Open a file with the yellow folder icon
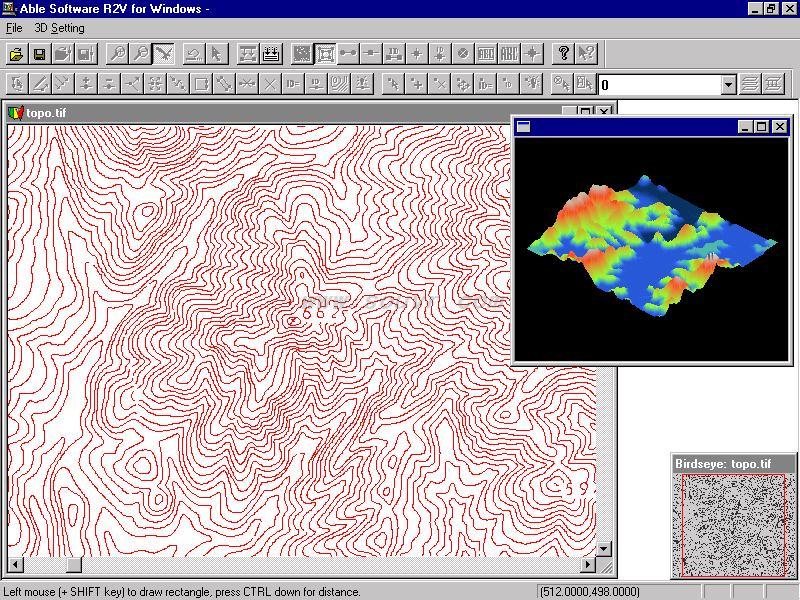 [17, 54]
